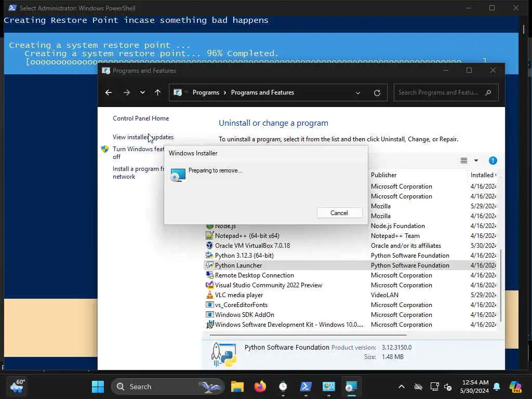Click Oracle and/or its affiliates cell

click(406, 246)
